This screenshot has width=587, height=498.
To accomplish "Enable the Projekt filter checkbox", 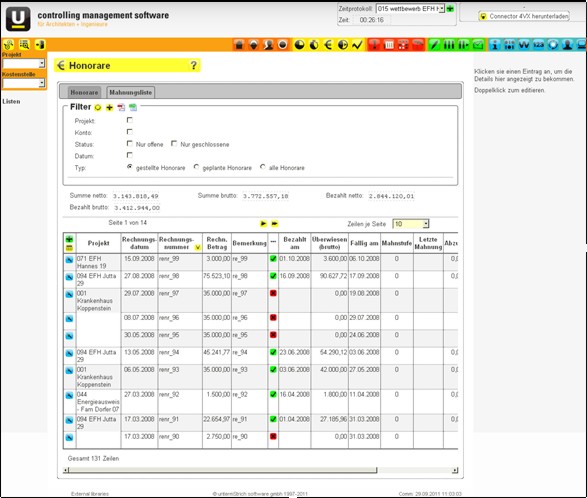I will click(130, 120).
